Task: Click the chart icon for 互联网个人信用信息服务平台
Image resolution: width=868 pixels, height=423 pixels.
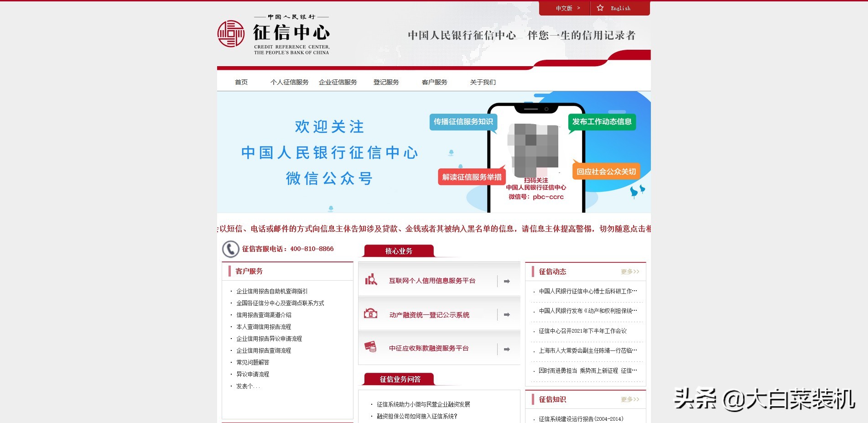Action: [x=371, y=279]
